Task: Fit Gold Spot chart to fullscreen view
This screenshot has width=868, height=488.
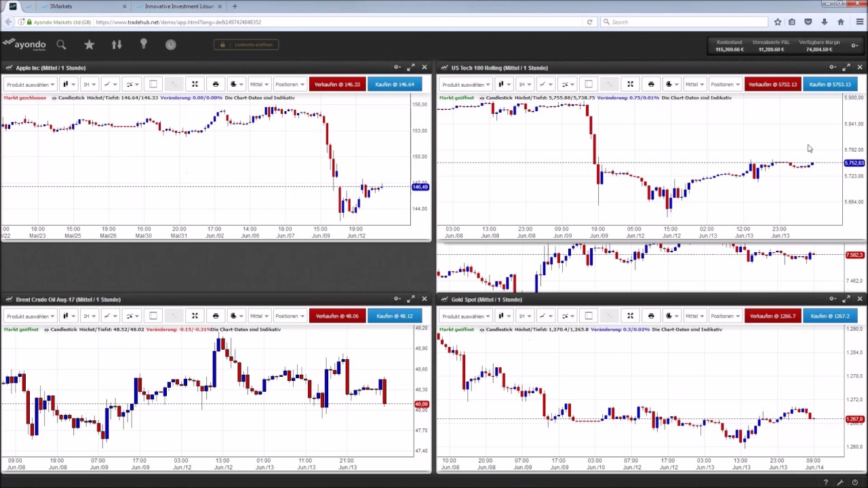Action: click(x=630, y=316)
